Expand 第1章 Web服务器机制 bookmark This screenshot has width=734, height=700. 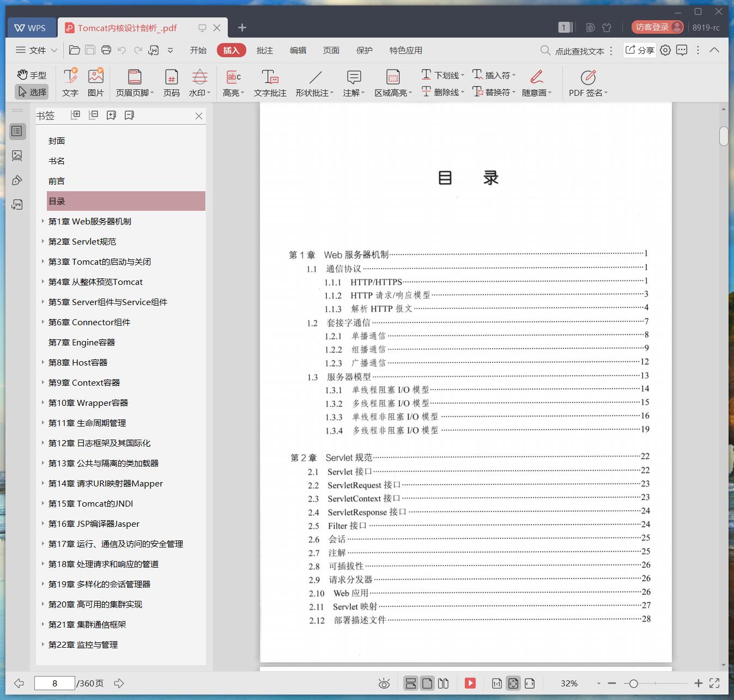tap(43, 221)
